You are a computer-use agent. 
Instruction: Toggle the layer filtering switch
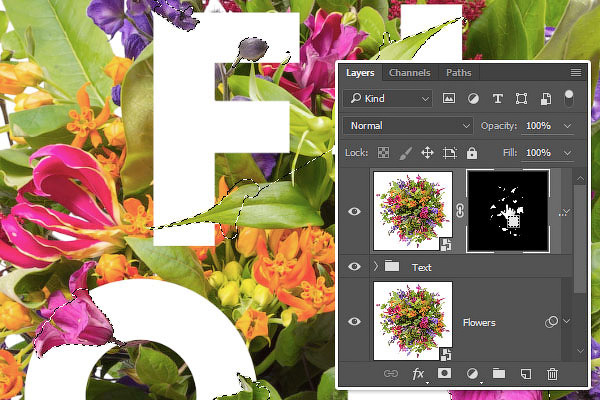click(x=569, y=98)
